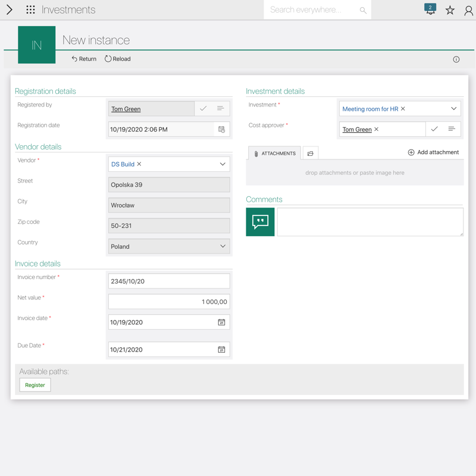Expand the Investment dropdown
This screenshot has width=476, height=476.
coord(453,109)
